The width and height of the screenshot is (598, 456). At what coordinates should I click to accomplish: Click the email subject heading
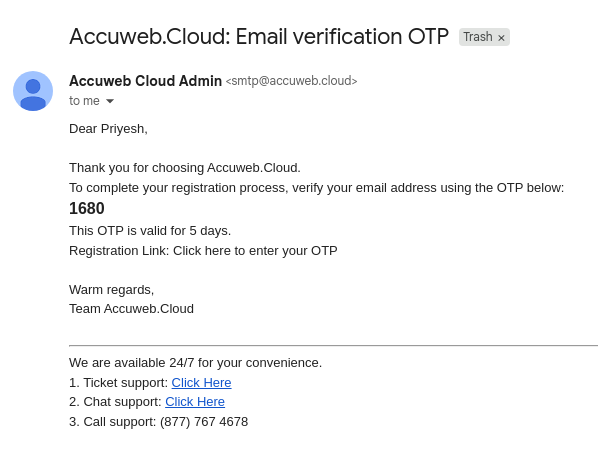point(259,37)
